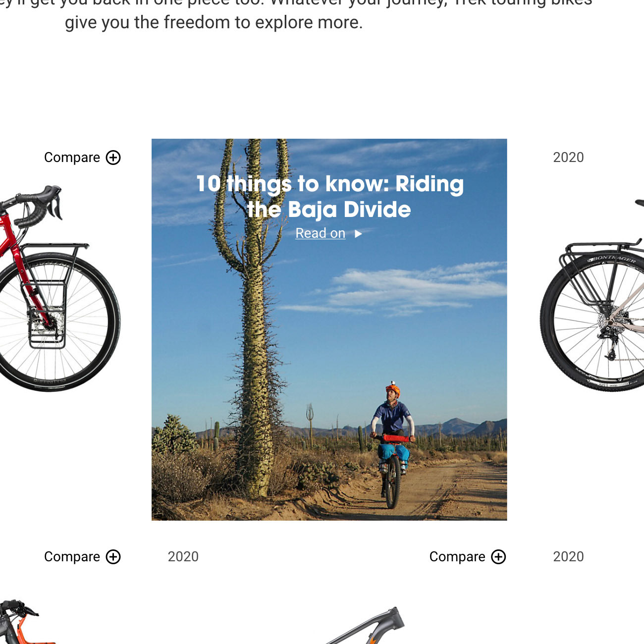Select the beige bike with Bontrager rack
Viewport: 644px width, 644px height.
[592, 295]
